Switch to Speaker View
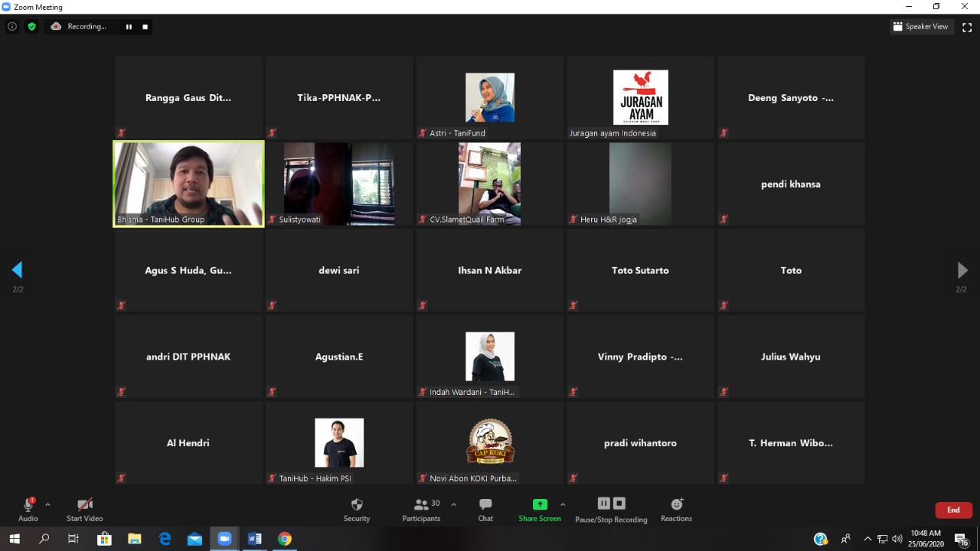980x551 pixels. (920, 27)
